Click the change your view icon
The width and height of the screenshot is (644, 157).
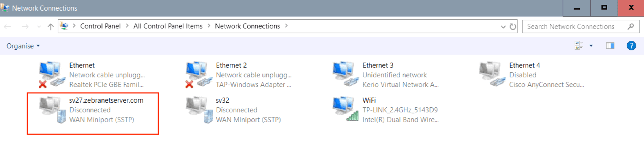coord(579,46)
